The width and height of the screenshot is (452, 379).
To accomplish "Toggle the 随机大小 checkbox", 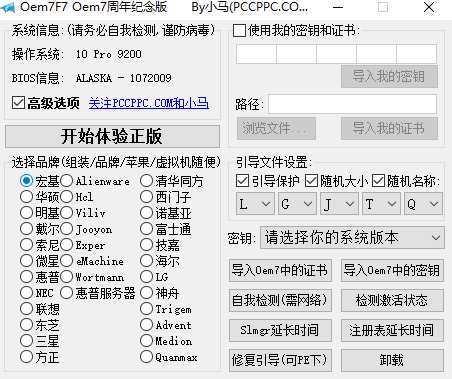I will point(311,181).
